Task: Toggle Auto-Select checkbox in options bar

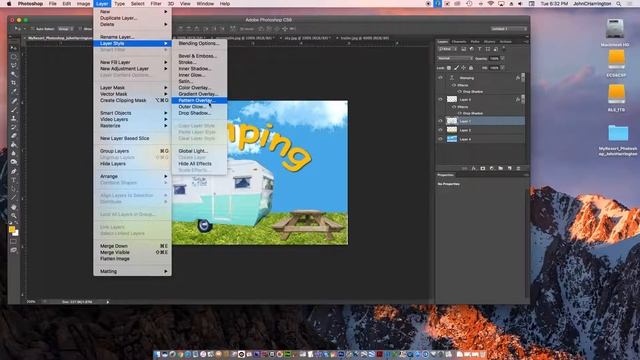Action: (x=33, y=29)
